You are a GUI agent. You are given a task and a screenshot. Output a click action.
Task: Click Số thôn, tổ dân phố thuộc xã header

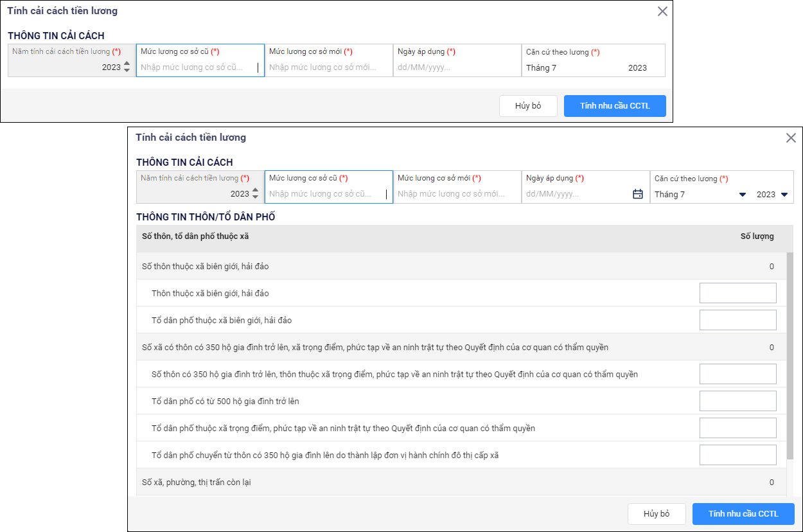tap(195, 236)
